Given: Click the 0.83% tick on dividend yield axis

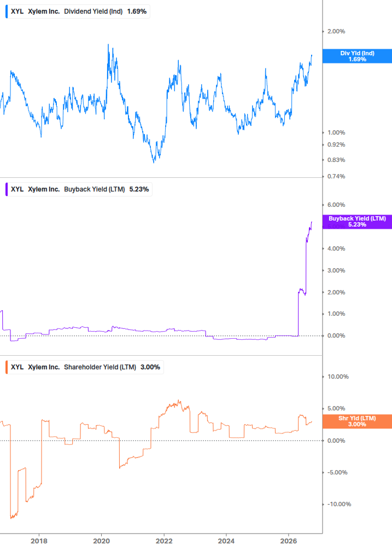Looking at the screenshot, I should (x=336, y=160).
